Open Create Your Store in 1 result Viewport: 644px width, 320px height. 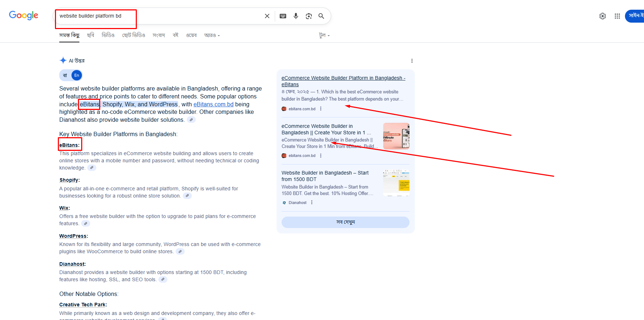click(x=326, y=129)
